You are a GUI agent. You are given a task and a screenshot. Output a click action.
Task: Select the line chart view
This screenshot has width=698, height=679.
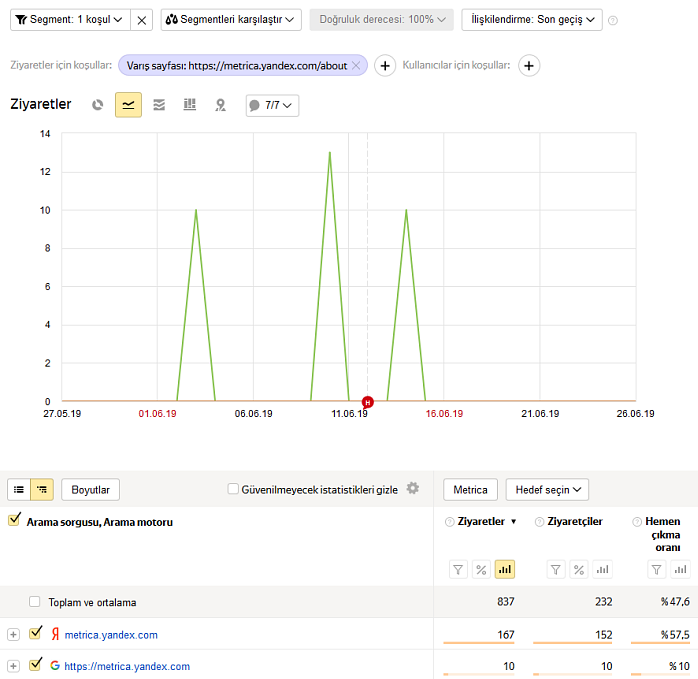pos(128,105)
